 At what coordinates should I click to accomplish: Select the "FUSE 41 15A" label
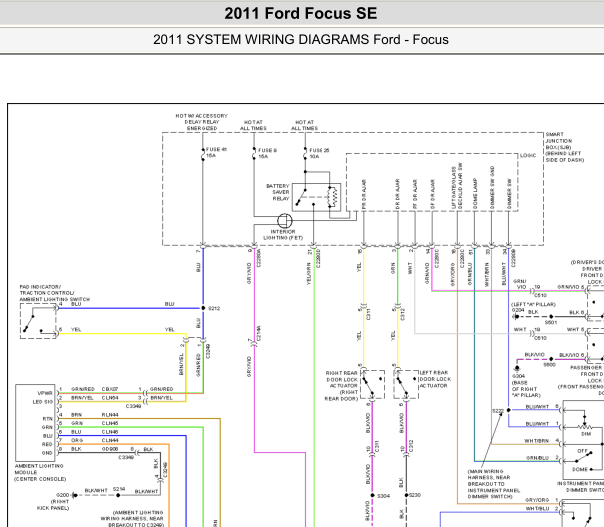point(216,153)
